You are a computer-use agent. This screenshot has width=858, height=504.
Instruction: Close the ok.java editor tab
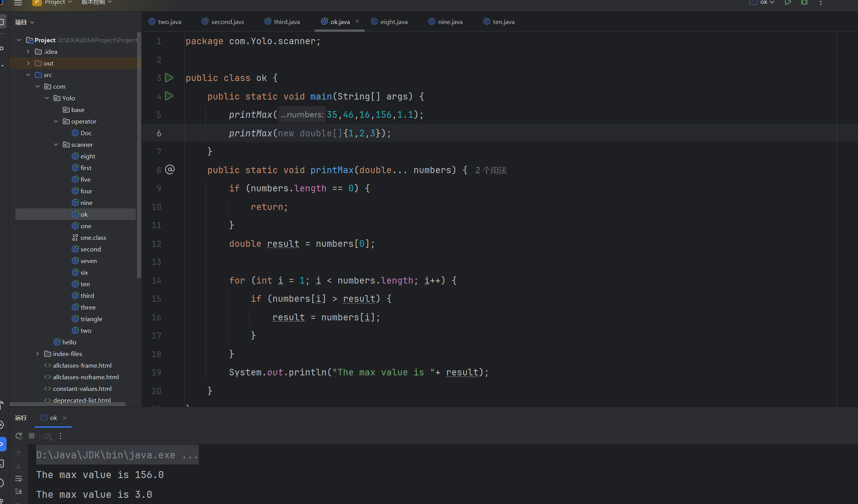[357, 21]
